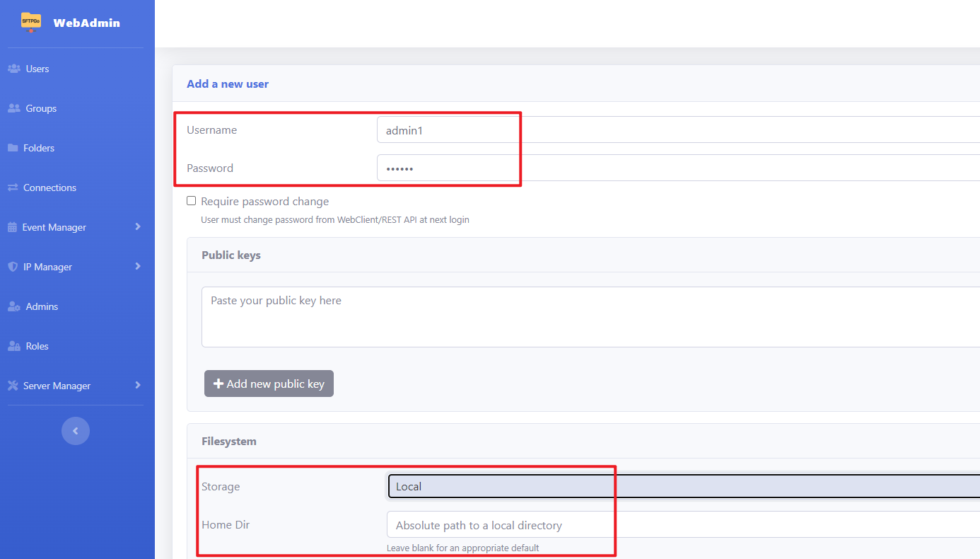The height and width of the screenshot is (559, 980).
Task: Click the Event Manager calendar icon
Action: (x=12, y=227)
